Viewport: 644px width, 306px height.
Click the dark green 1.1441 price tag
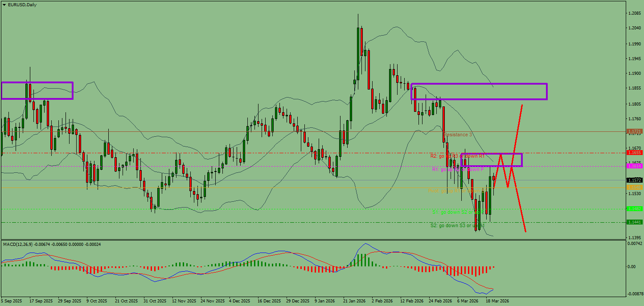point(634,222)
